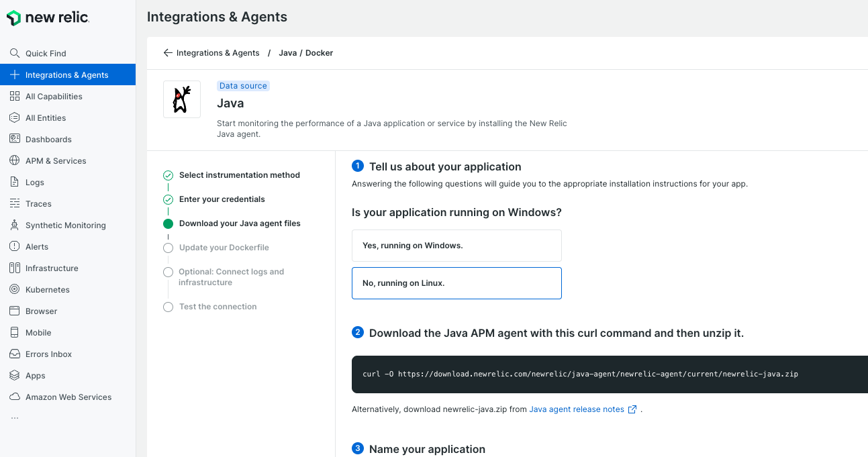868x457 pixels.
Task: Click the green dot for Download Java agent files
Action: (x=168, y=223)
